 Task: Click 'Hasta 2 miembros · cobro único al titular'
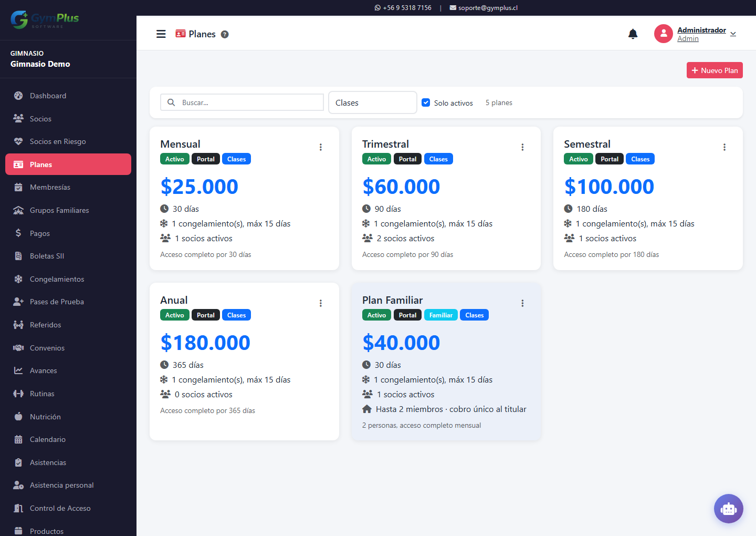click(x=451, y=409)
